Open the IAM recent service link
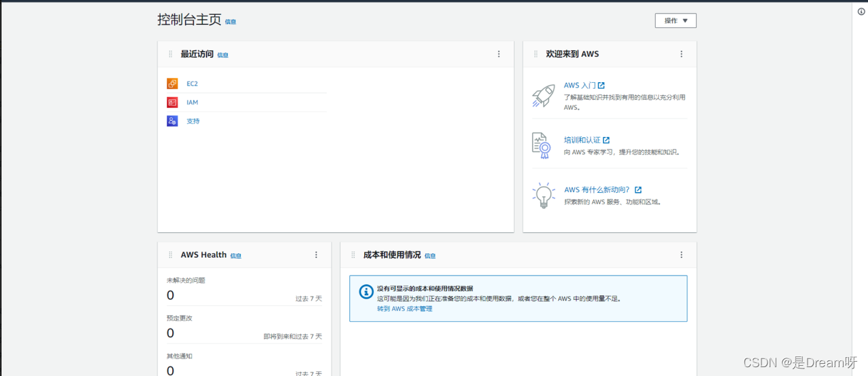 pyautogui.click(x=193, y=102)
